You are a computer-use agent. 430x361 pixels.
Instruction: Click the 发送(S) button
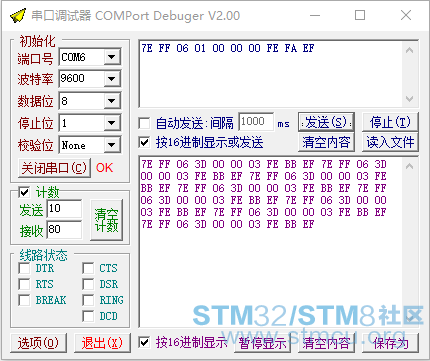click(326, 122)
